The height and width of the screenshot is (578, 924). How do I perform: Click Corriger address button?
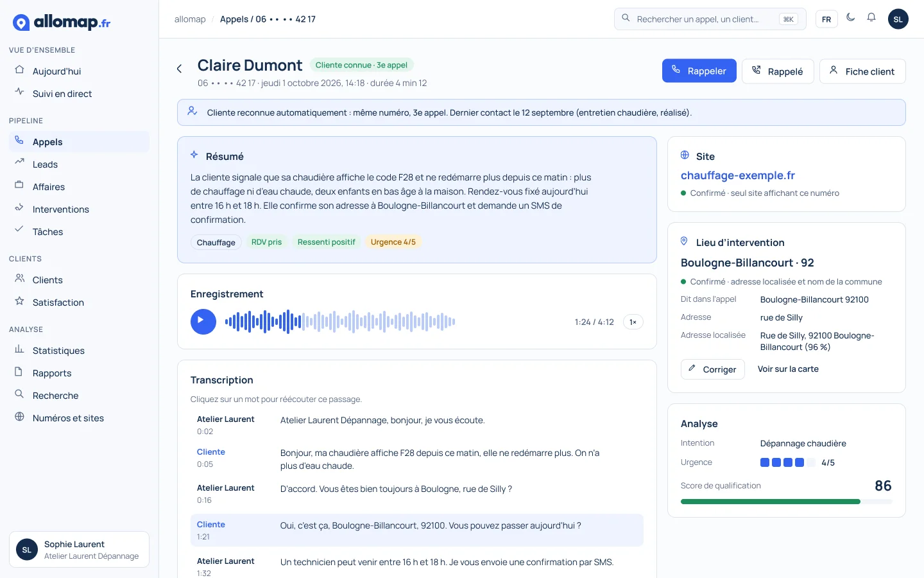(713, 369)
